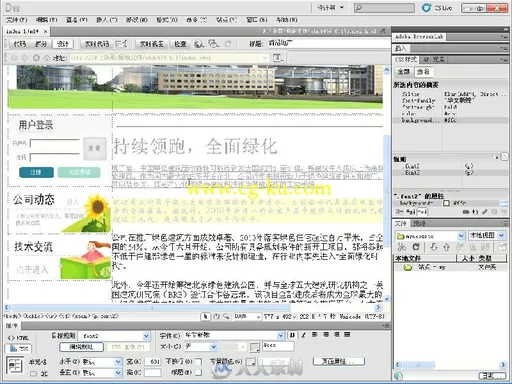Toggle the Live View (实时视图) button
512x384 pixels.
click(151, 44)
